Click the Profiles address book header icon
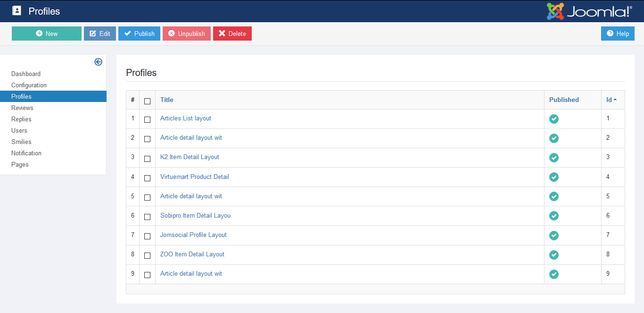The width and height of the screenshot is (644, 313). point(17,11)
